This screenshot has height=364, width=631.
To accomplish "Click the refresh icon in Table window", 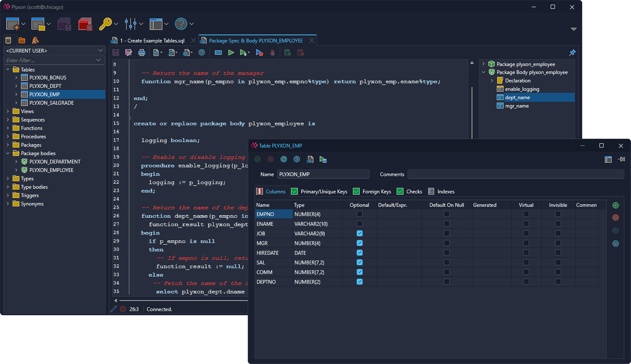I will click(284, 159).
